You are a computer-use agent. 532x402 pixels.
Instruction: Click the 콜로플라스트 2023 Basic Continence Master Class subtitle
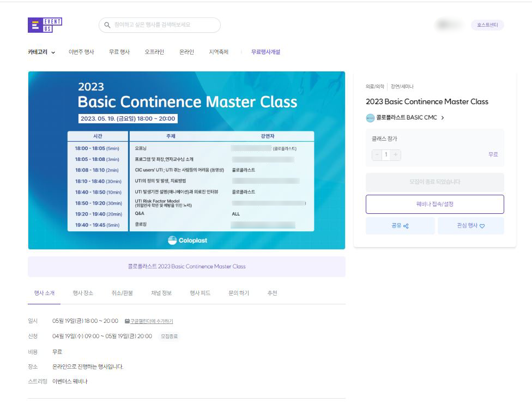(x=186, y=267)
